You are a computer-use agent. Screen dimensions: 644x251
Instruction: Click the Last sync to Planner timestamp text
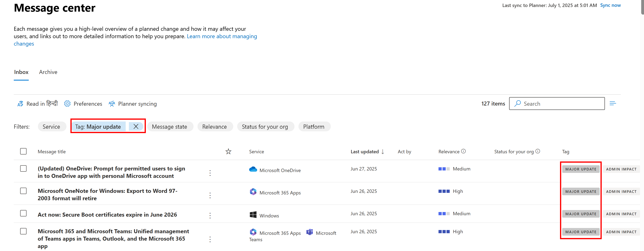point(549,5)
